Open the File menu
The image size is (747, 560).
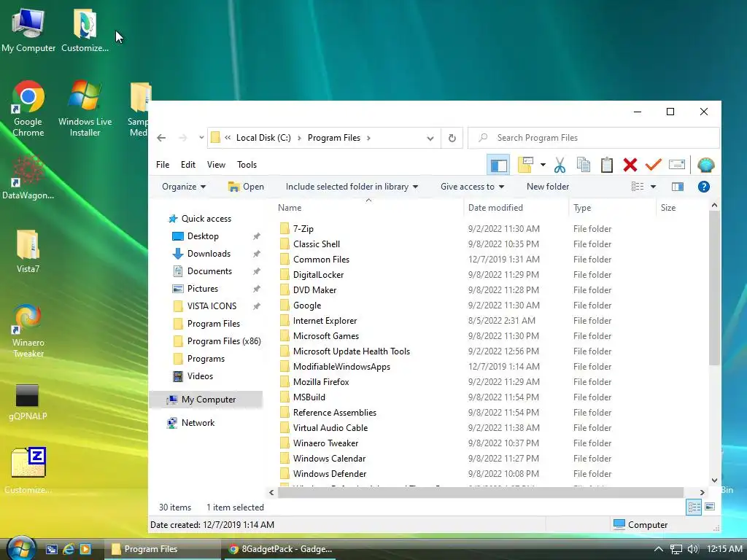click(163, 165)
